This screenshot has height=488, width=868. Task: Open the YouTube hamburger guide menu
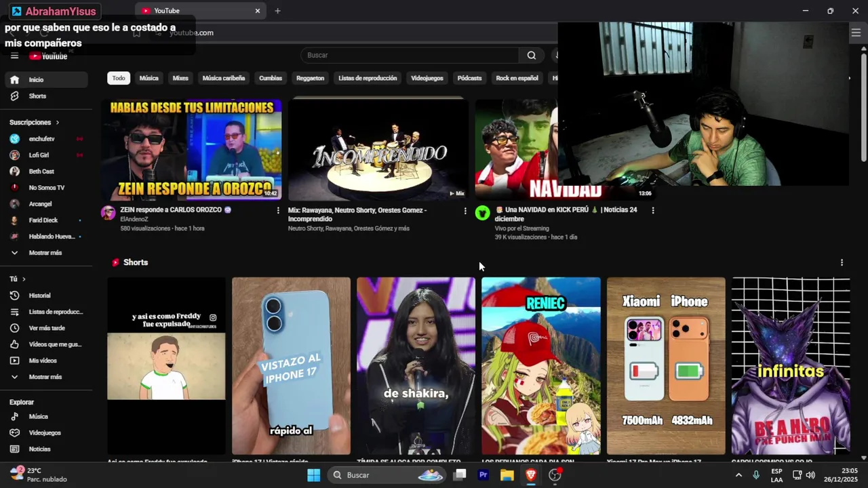pyautogui.click(x=14, y=56)
